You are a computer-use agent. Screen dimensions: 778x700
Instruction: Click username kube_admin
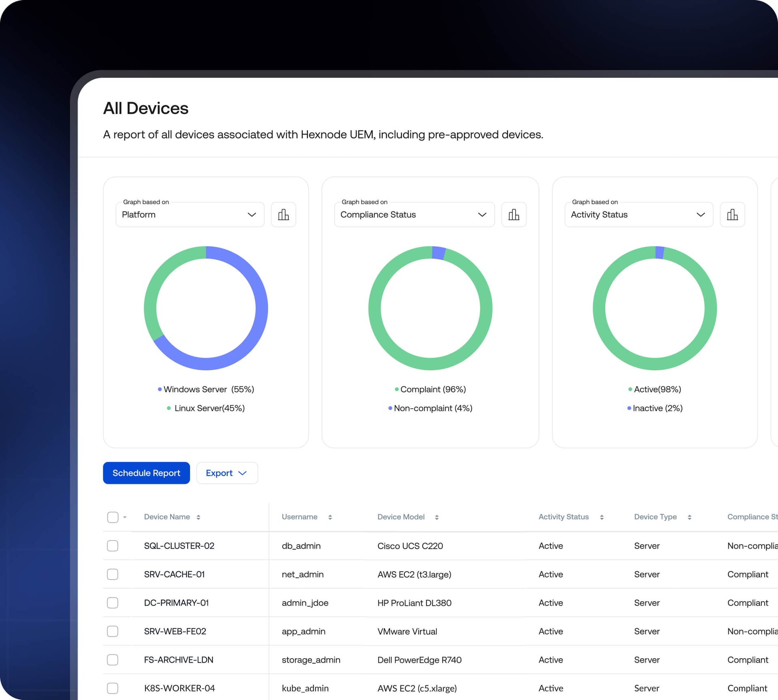[x=305, y=688]
